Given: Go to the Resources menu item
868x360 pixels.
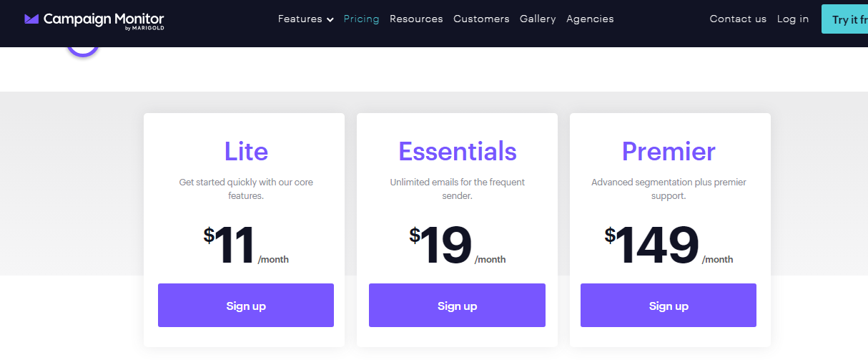Looking at the screenshot, I should tap(416, 19).
